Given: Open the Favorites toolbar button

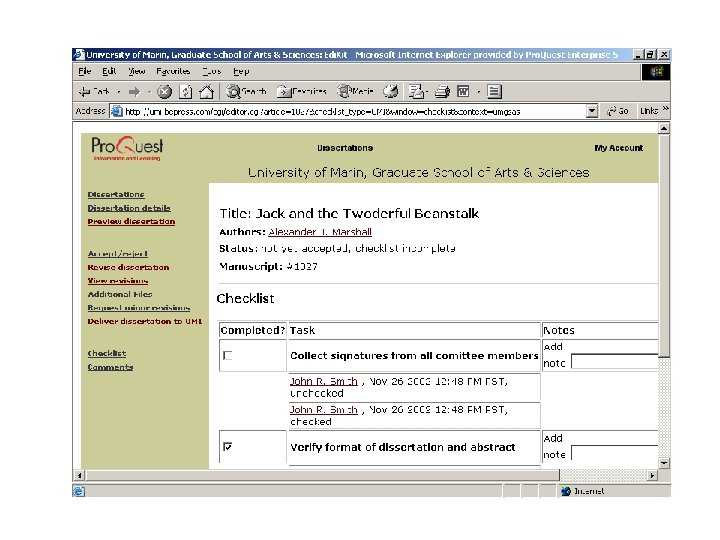Looking at the screenshot, I should [302, 92].
